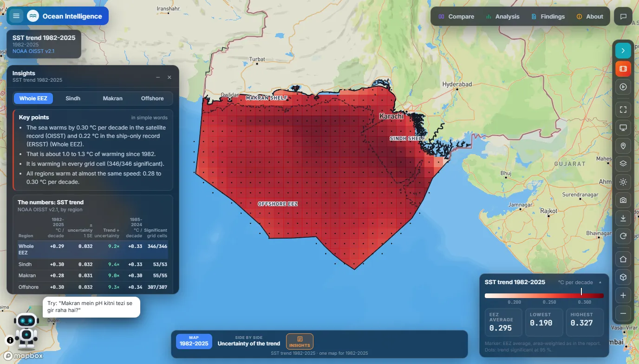Select the Map 1982-2025 mode button
Screen dimensions: 639x364
[194, 341]
